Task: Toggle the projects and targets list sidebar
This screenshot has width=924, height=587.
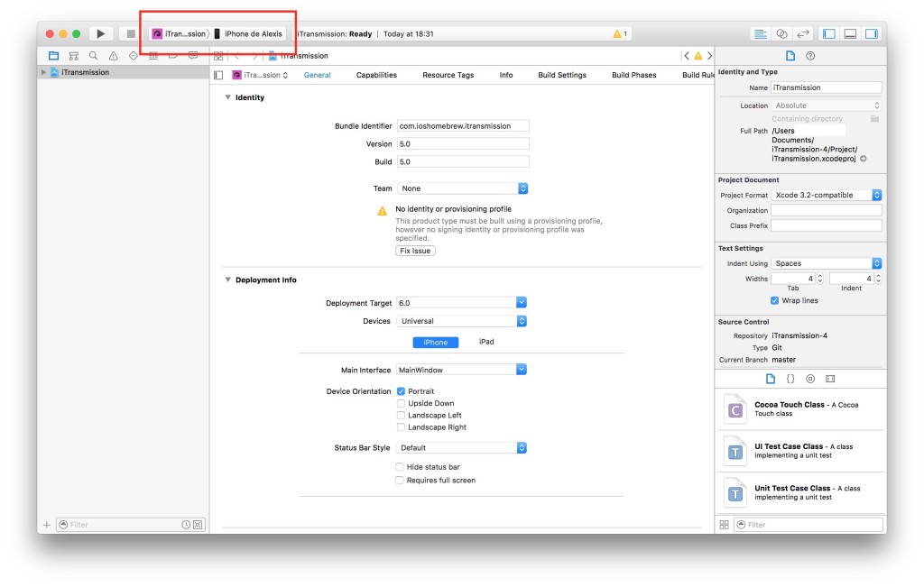Action: pos(218,76)
